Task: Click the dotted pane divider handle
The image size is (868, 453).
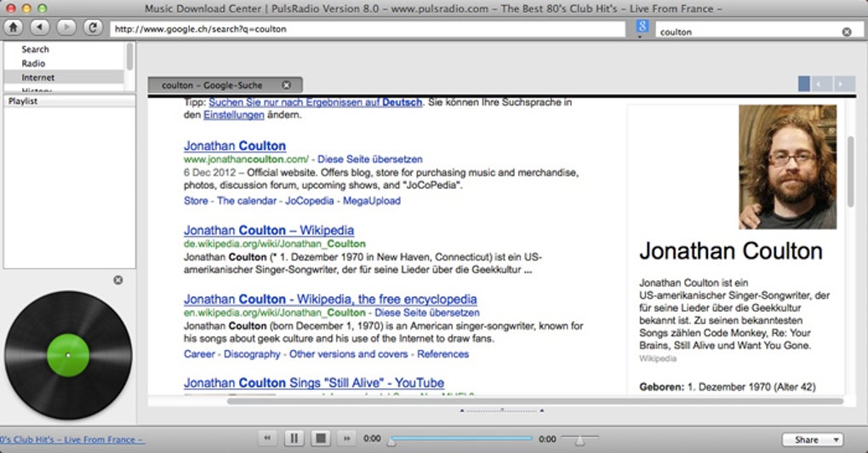Action: coord(501,411)
